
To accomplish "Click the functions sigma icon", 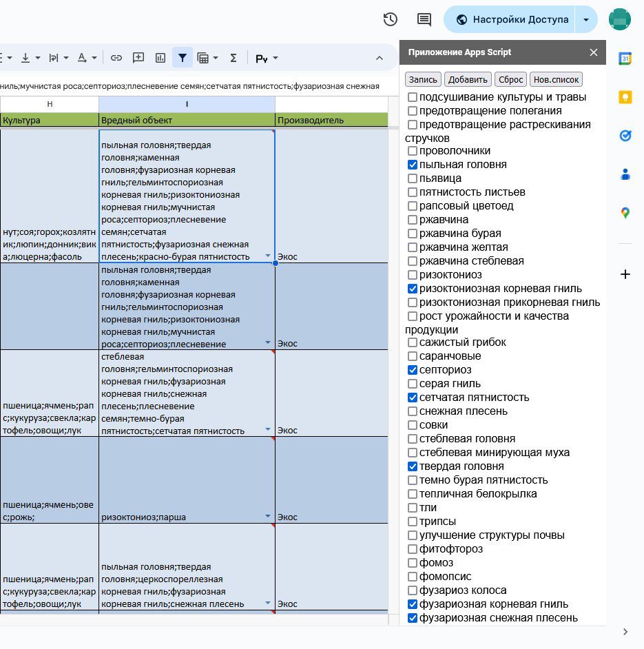I will (x=233, y=58).
